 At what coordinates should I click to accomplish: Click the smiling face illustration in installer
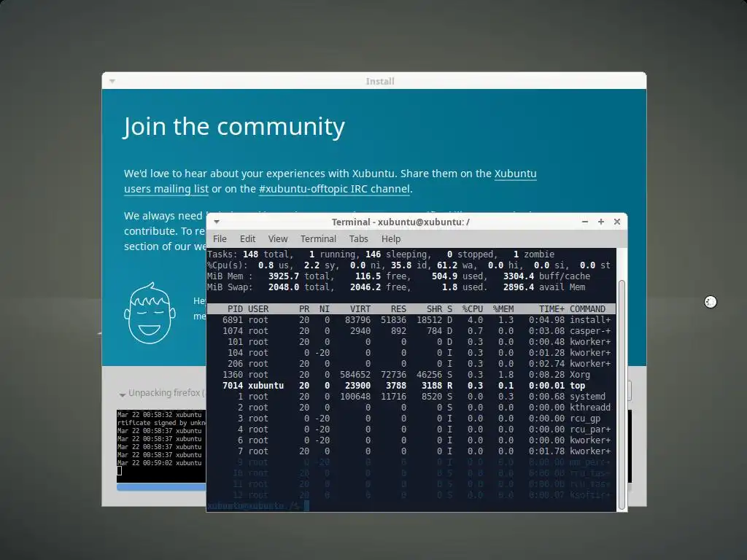pos(150,313)
